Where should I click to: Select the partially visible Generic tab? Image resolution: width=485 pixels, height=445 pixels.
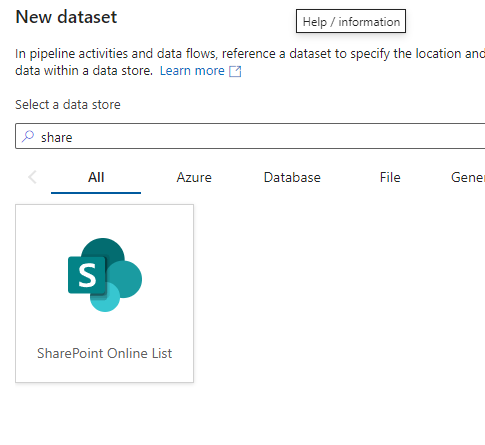tap(468, 177)
